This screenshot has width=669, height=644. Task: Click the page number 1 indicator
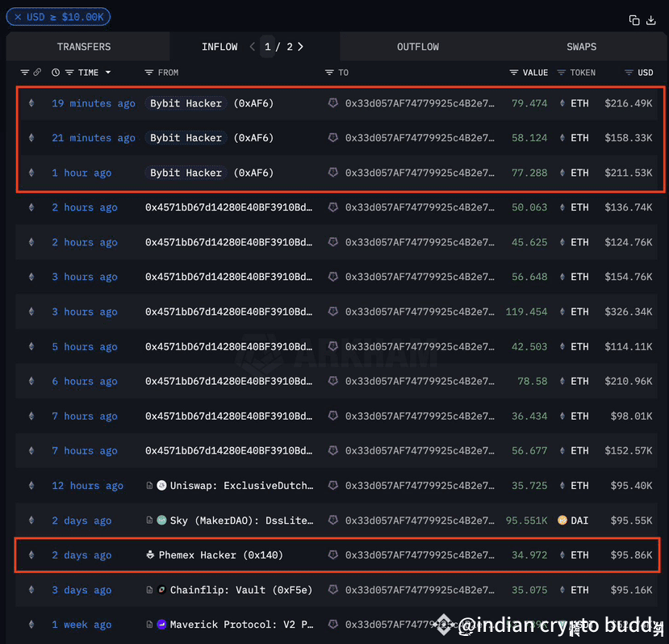coord(267,47)
